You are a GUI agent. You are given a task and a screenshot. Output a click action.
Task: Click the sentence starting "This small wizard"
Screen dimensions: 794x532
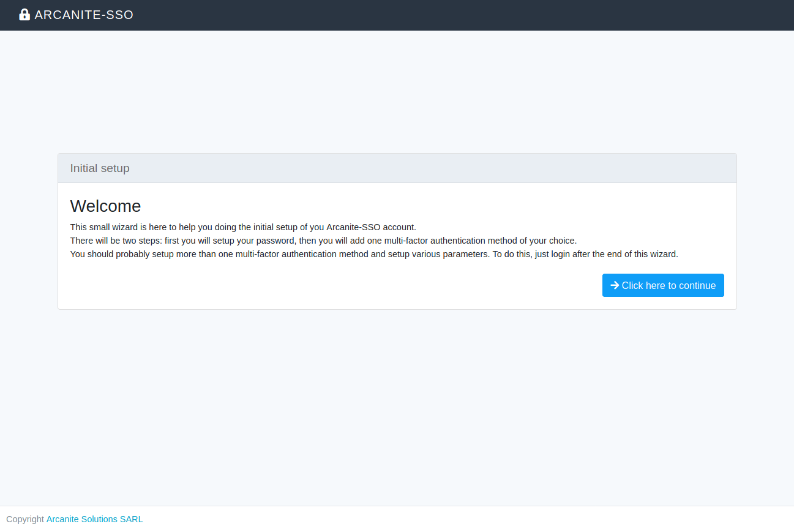coord(243,227)
